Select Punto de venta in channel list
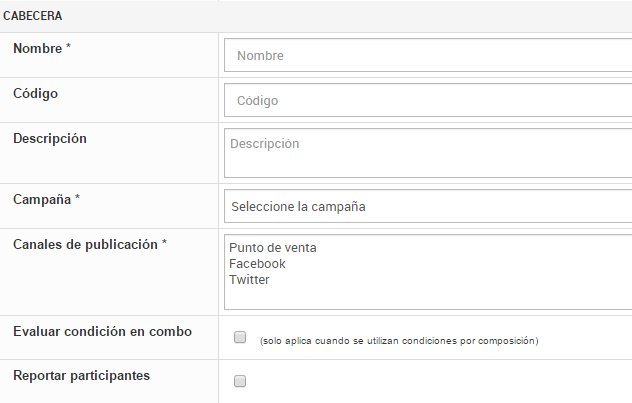Image resolution: width=632 pixels, height=403 pixels. 273,248
